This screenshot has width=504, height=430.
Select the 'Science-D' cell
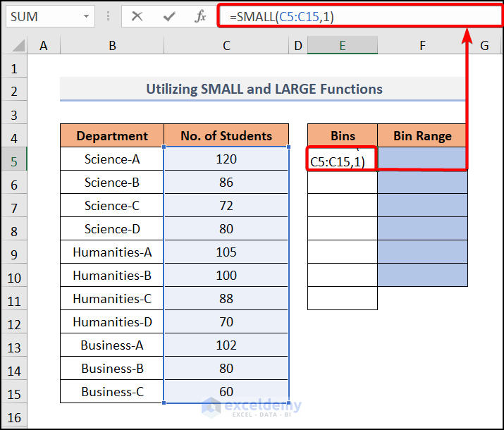112,229
